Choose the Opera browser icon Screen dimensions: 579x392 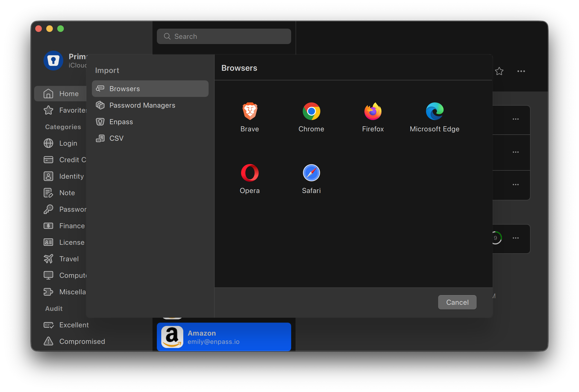[x=250, y=173]
